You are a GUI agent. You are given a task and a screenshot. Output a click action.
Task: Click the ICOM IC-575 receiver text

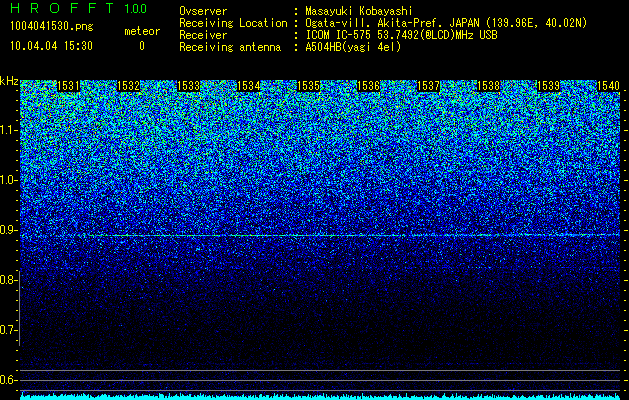point(402,35)
